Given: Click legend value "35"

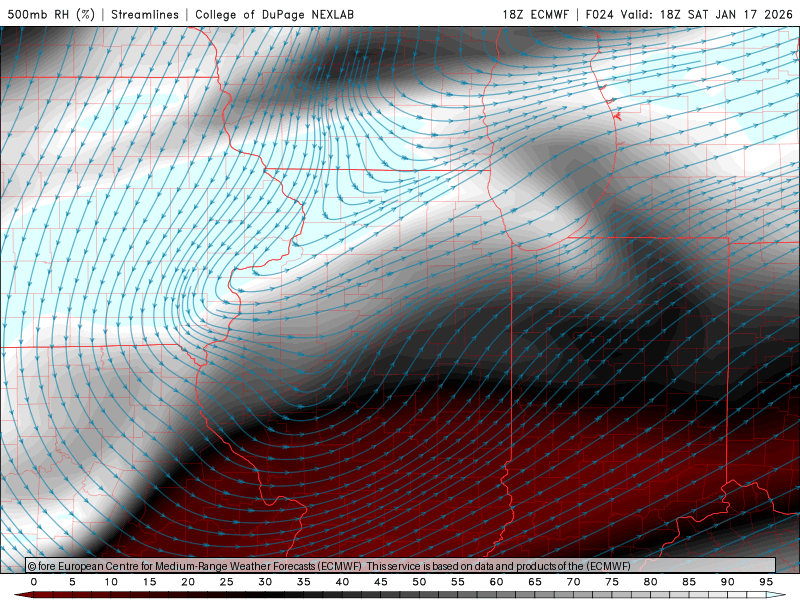Looking at the screenshot, I should [304, 582].
